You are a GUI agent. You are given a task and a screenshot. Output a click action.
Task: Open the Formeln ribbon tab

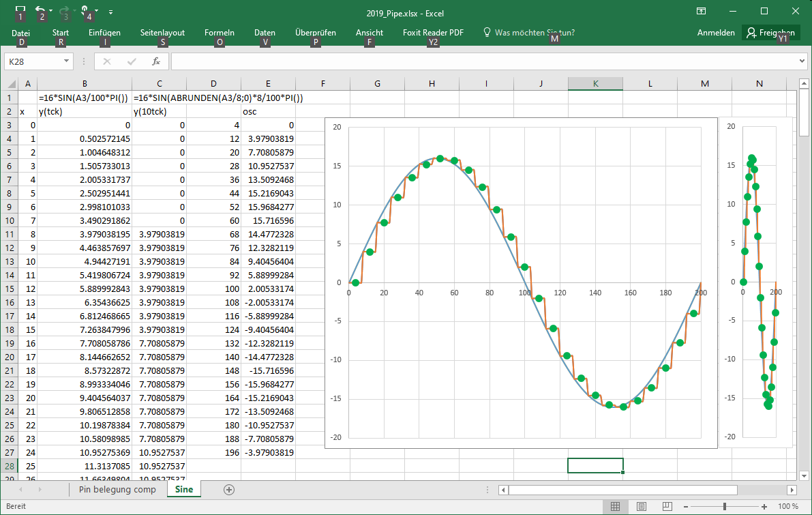pyautogui.click(x=219, y=33)
